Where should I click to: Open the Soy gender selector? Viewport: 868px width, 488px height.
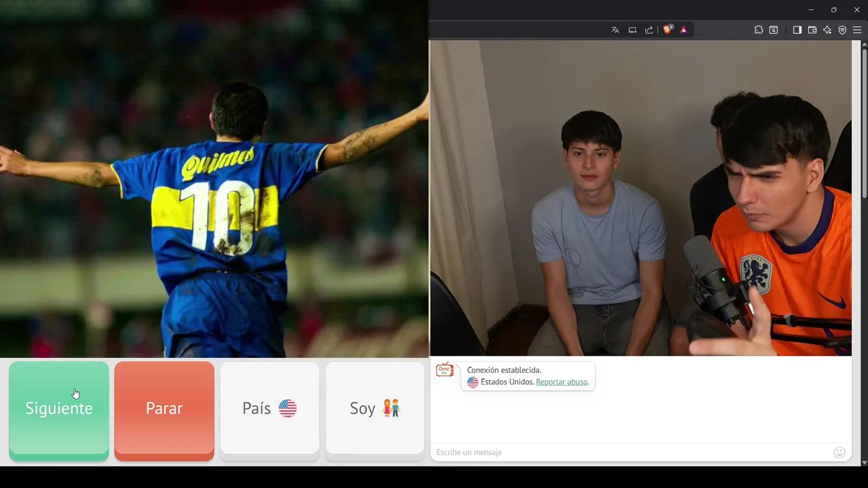click(375, 411)
